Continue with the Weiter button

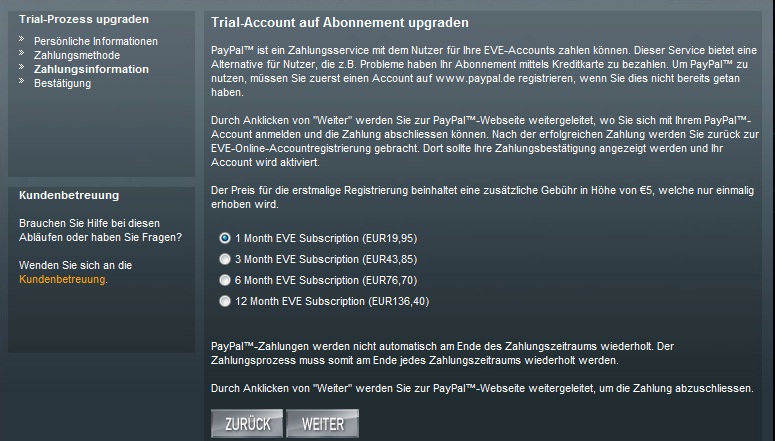[323, 424]
